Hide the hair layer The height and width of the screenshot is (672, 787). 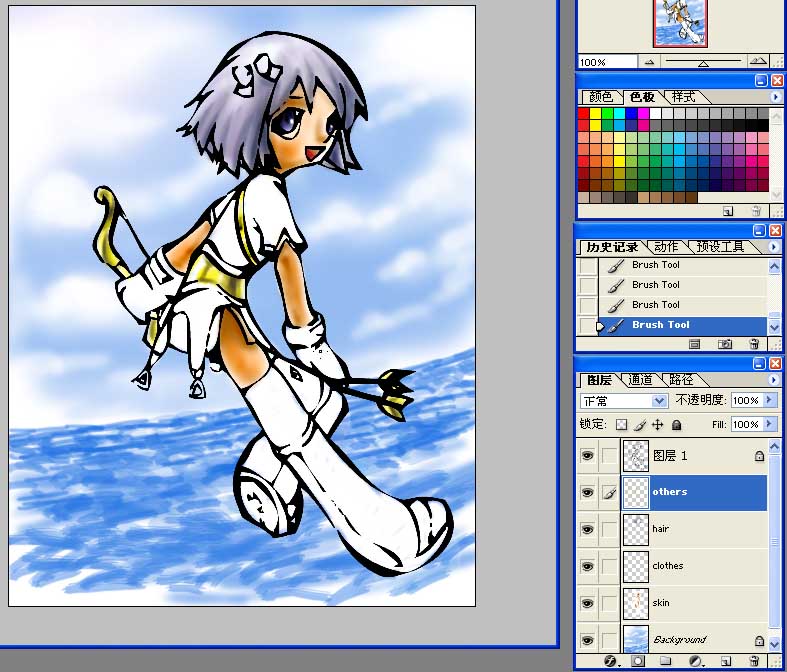pyautogui.click(x=587, y=529)
